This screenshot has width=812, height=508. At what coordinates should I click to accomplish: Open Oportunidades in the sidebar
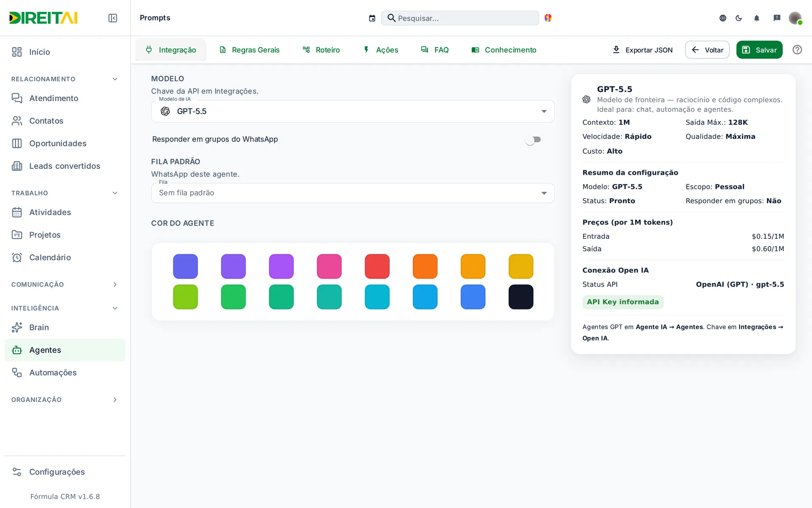(x=65, y=144)
